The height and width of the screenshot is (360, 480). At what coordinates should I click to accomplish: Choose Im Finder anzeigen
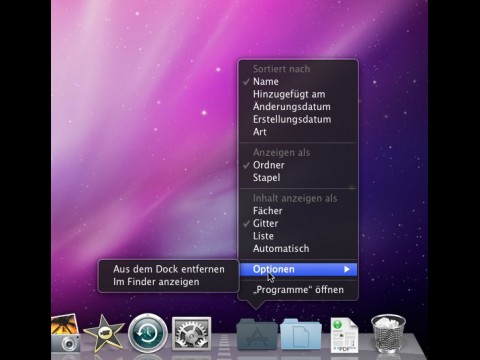[x=169, y=282]
